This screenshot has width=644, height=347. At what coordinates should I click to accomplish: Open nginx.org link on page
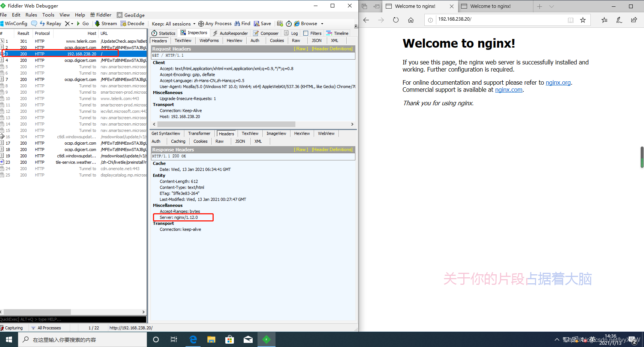point(558,82)
